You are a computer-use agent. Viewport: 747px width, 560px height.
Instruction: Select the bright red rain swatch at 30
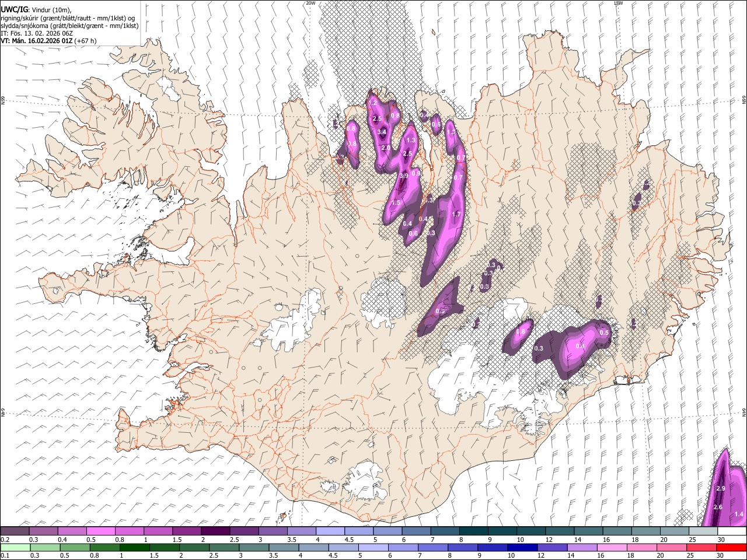(731, 547)
